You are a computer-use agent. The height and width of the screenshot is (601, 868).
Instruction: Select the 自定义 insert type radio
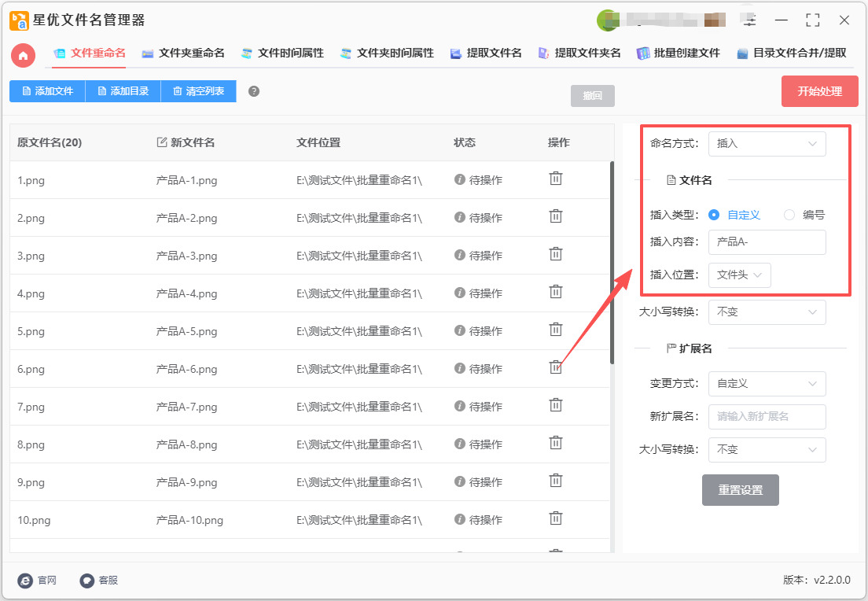click(714, 215)
